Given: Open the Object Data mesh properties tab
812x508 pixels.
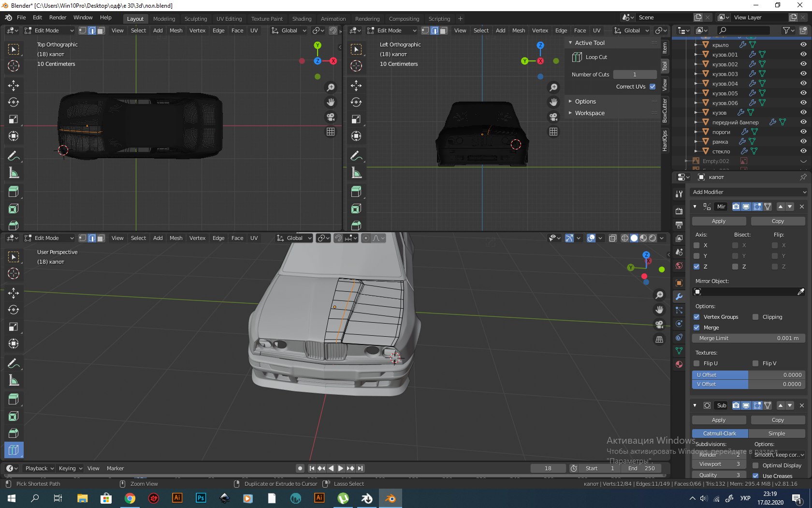Looking at the screenshot, I should (x=679, y=351).
